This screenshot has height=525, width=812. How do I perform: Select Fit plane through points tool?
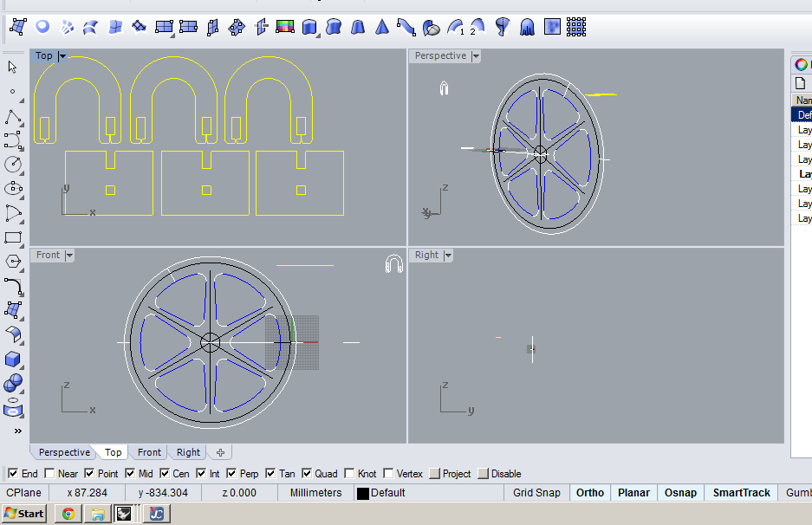(237, 27)
